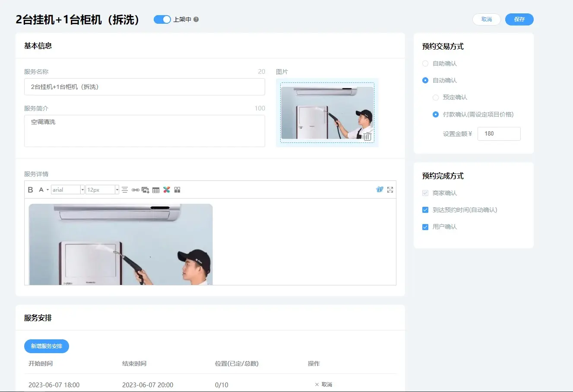The width and height of the screenshot is (573, 392).
Task: Uncheck 到达预约时间(自动确认) checkbox
Action: click(x=425, y=210)
